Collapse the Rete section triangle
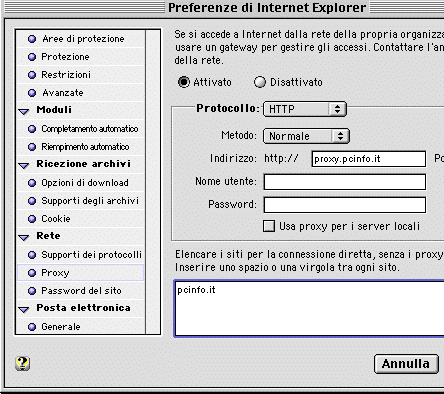The height and width of the screenshot is (394, 444). [x=24, y=238]
